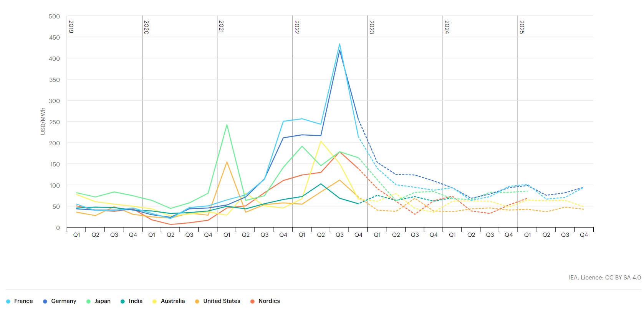The height and width of the screenshot is (311, 644).
Task: Select the 2022 year marker label
Action: tap(296, 27)
